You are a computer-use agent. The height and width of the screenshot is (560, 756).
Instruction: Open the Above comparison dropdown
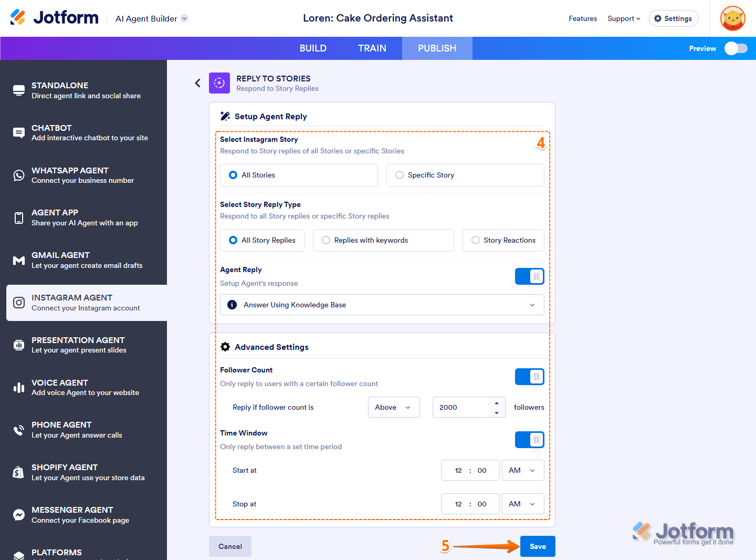click(x=394, y=407)
